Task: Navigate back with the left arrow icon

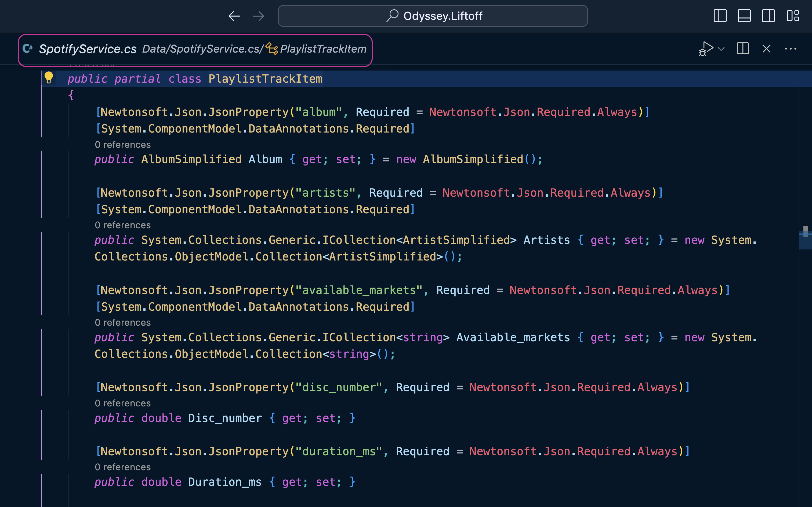Action: click(x=234, y=16)
